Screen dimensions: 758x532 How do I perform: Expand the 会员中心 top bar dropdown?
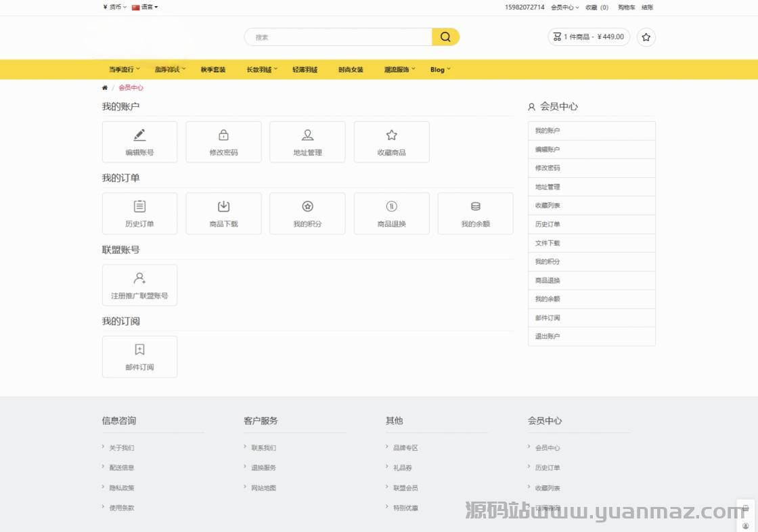564,7
